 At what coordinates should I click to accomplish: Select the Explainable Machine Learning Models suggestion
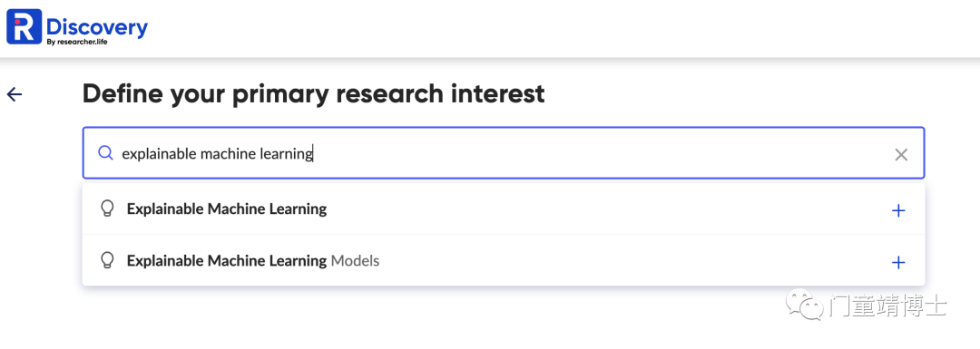(x=503, y=260)
